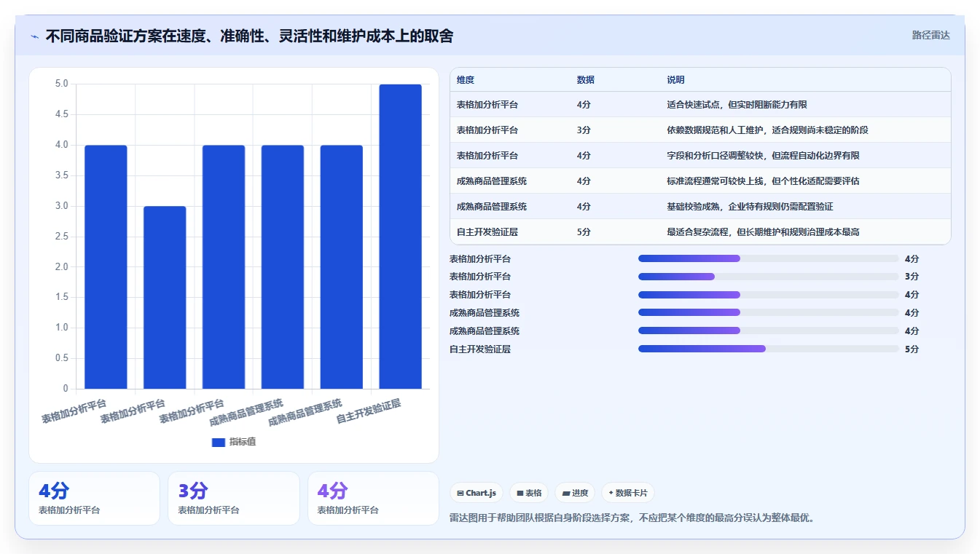Viewport: 980px width, 554px height.
Task: Click the 自主开发验证层 bar reaching 5.0
Action: point(400,237)
